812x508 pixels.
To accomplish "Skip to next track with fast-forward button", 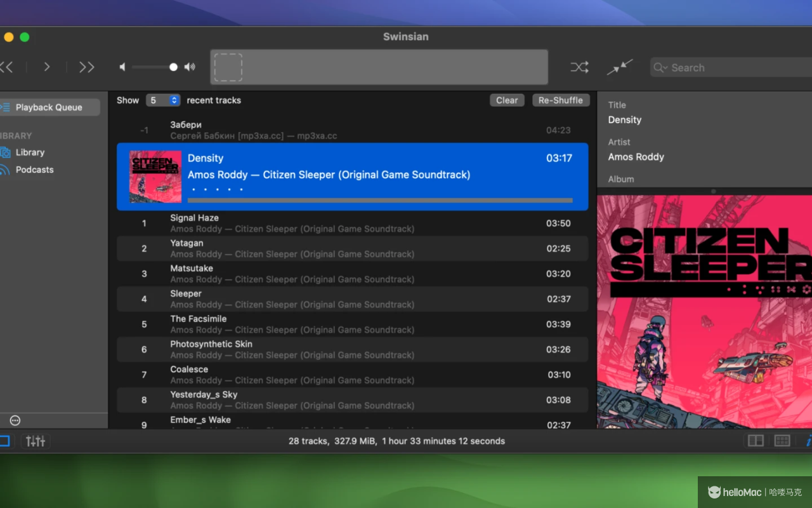I will coord(87,67).
